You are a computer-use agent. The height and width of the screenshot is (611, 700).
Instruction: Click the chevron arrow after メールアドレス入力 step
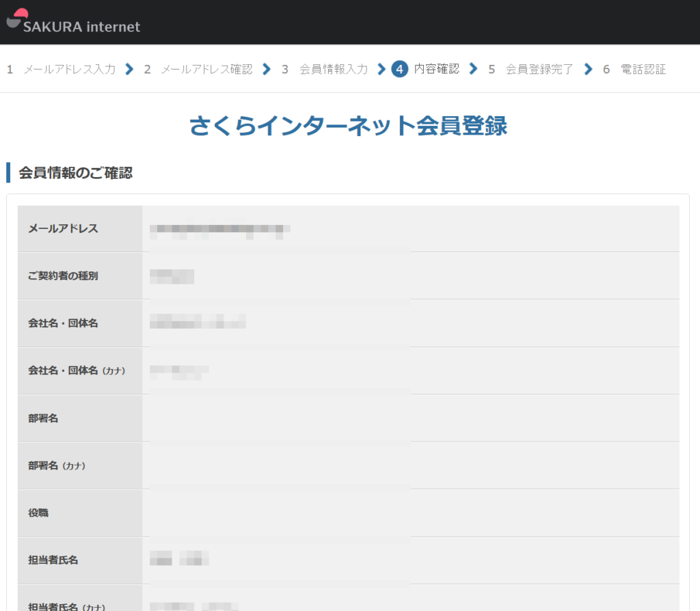coord(129,69)
